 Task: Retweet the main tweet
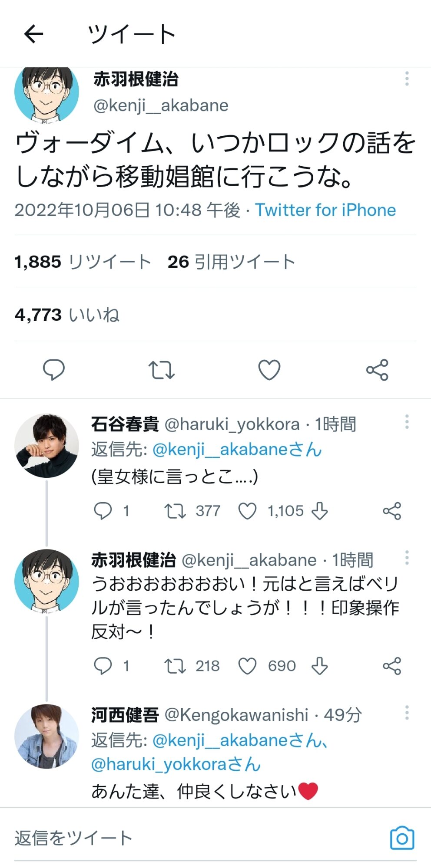click(x=161, y=370)
